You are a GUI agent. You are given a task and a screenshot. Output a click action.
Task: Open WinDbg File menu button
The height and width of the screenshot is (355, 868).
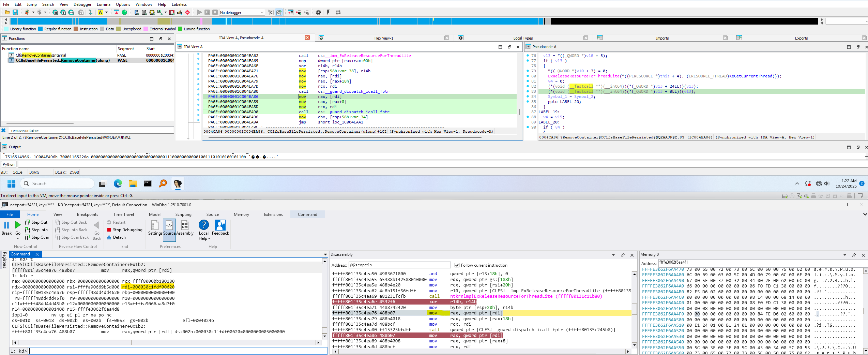point(10,215)
